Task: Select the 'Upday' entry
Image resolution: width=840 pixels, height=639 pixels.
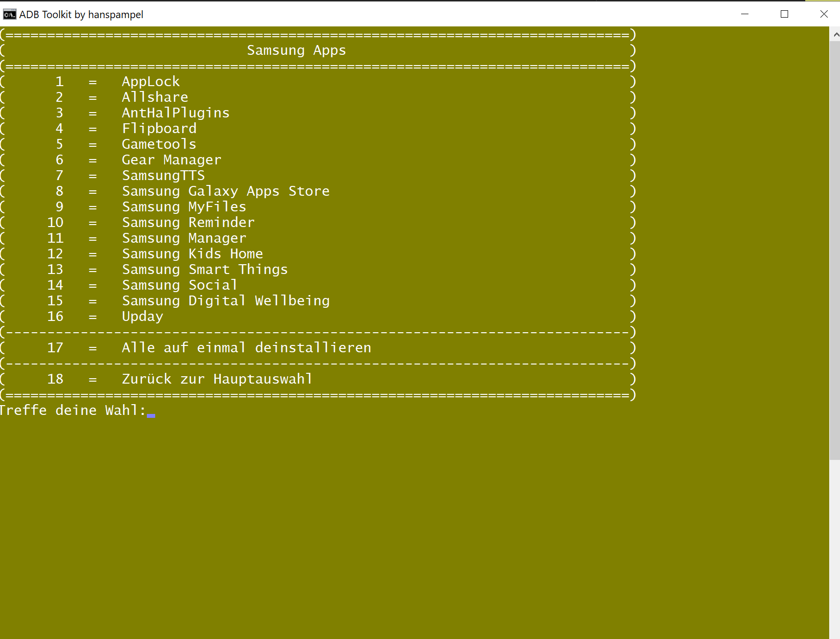Action: 142,317
